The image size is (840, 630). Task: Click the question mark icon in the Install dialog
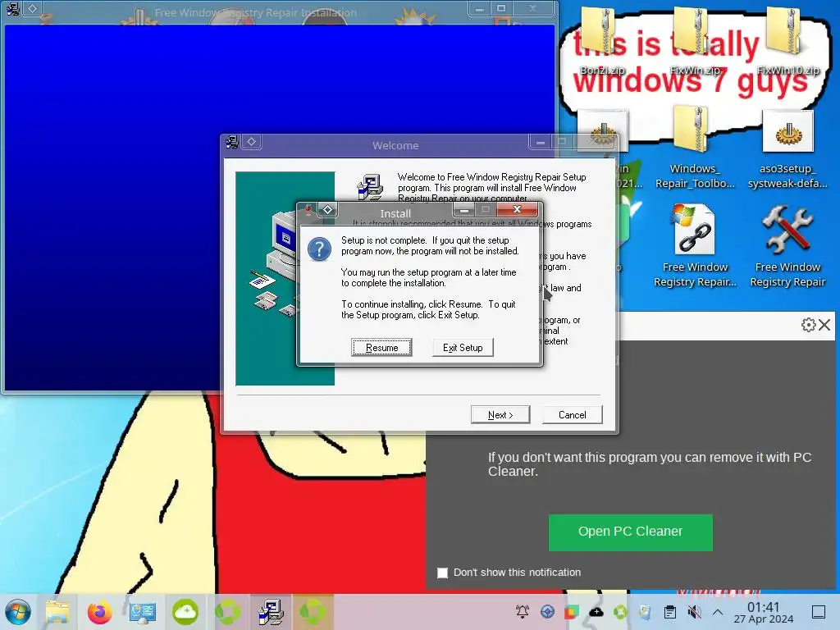tap(319, 249)
